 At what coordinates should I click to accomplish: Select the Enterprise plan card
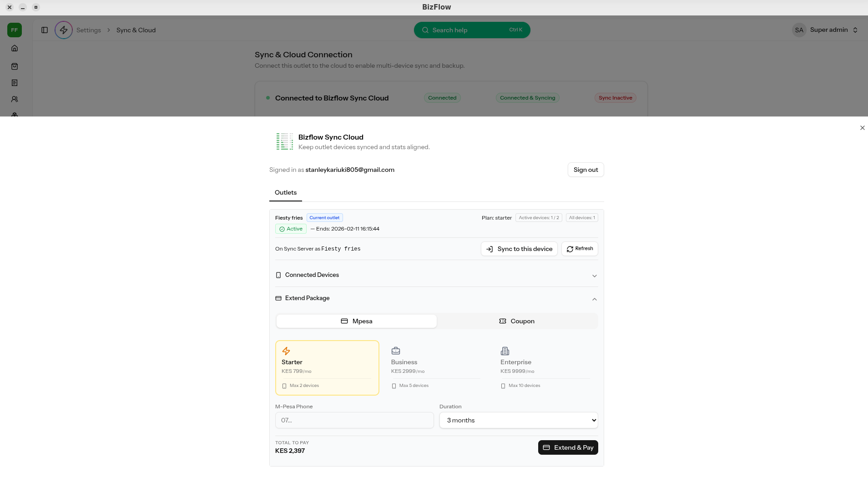coord(545,367)
